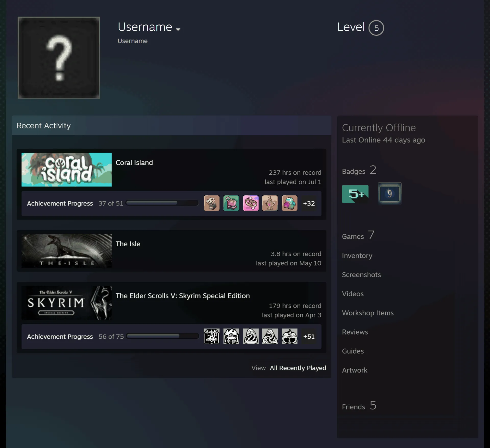The image size is (490, 448).
Task: Expand the Username dropdown arrow
Action: 178,29
